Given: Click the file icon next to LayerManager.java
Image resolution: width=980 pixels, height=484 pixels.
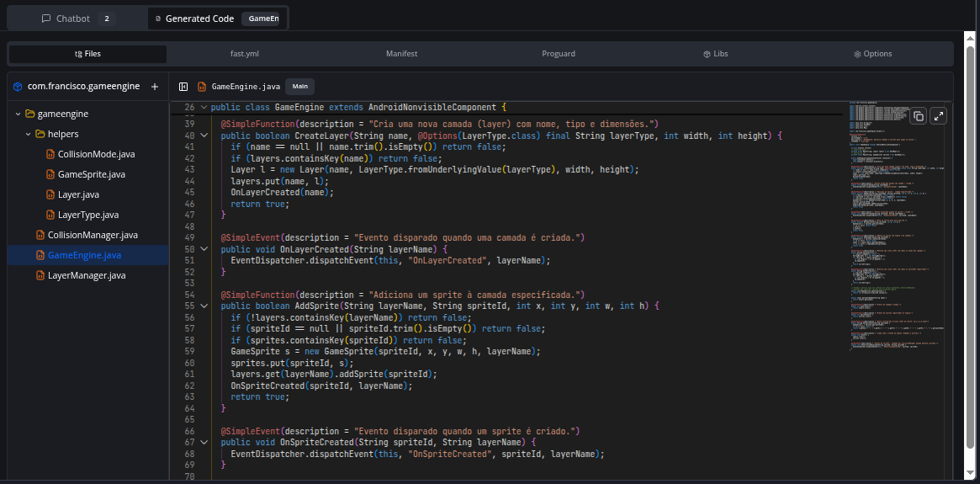Looking at the screenshot, I should (40, 275).
